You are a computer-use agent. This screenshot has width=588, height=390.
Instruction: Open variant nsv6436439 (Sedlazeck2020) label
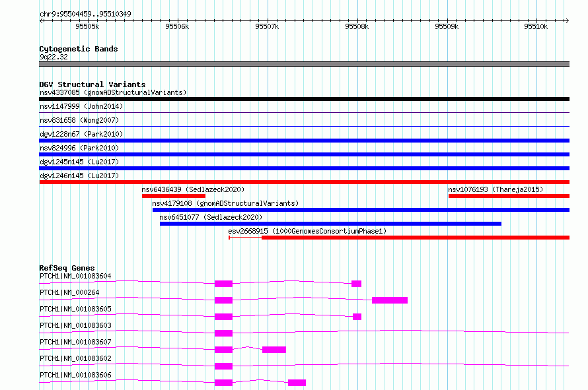click(193, 189)
